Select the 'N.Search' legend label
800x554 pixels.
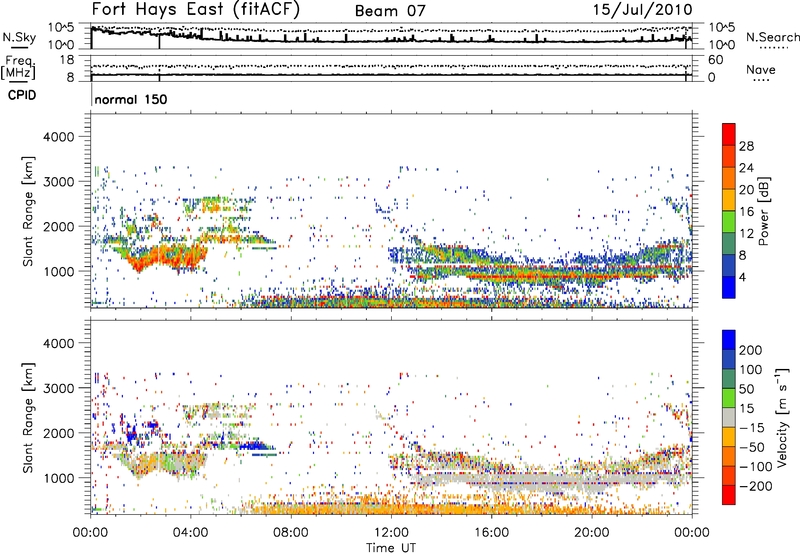[772, 37]
